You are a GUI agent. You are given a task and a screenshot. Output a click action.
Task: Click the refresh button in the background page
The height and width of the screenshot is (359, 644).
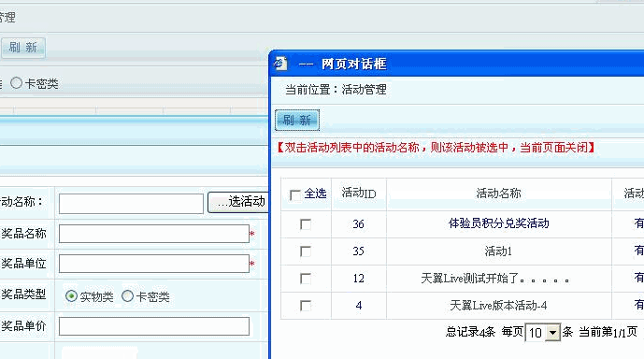(23, 48)
